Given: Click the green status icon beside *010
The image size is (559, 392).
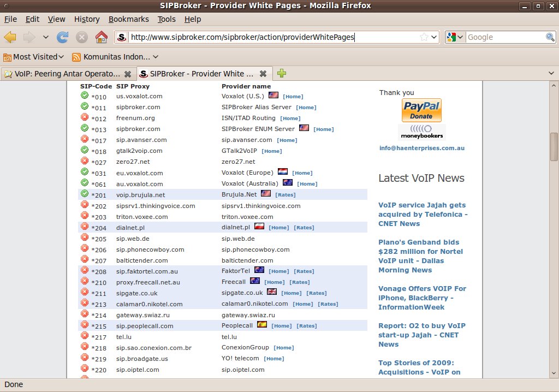Looking at the screenshot, I should pyautogui.click(x=85, y=96).
